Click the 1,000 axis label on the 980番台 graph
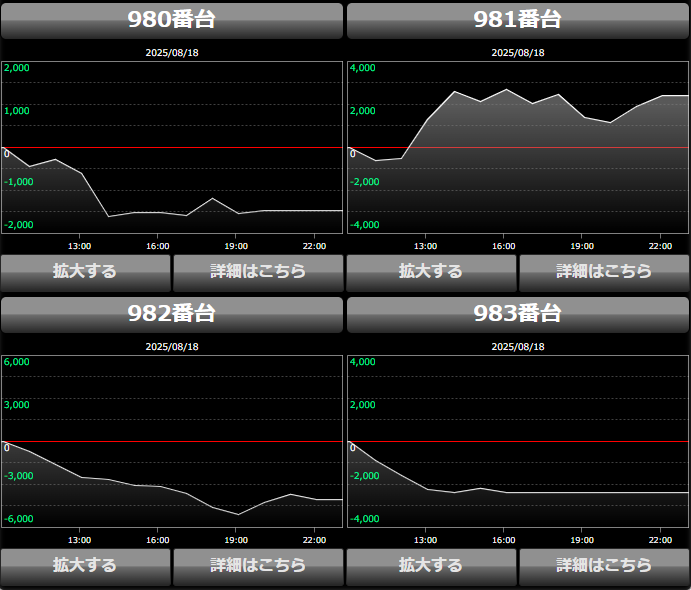Viewport: 691px width, 590px height. click(x=17, y=111)
